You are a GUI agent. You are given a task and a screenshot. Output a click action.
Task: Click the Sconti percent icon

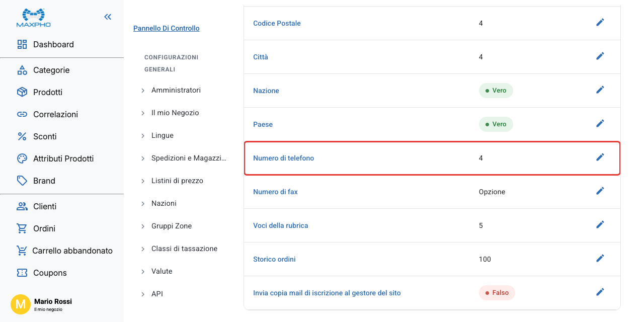tap(22, 136)
